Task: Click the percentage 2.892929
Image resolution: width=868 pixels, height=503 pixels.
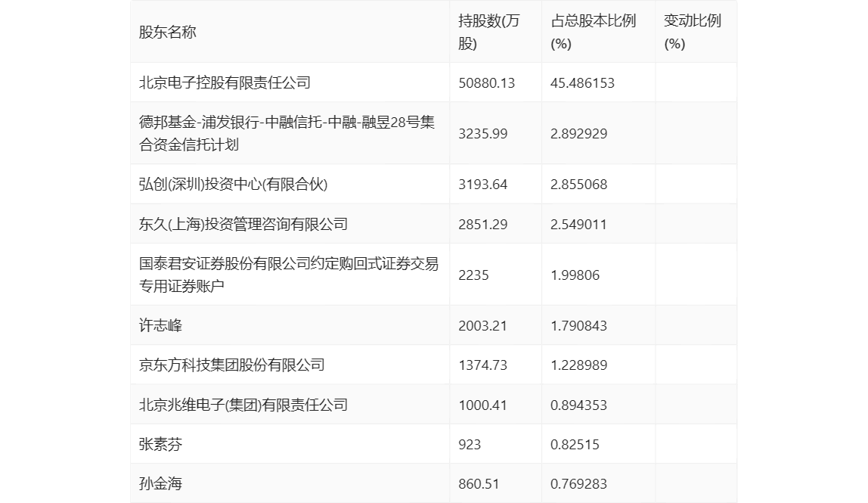Action: pyautogui.click(x=578, y=134)
